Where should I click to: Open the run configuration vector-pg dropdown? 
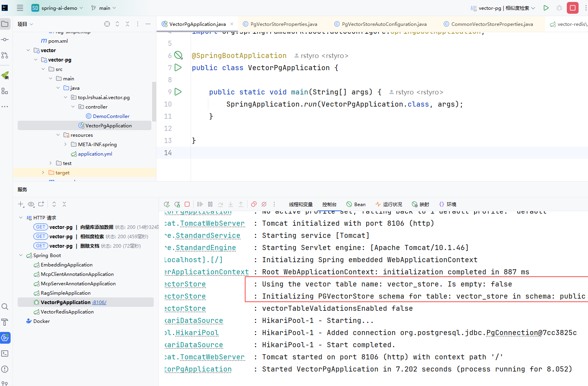pos(504,8)
